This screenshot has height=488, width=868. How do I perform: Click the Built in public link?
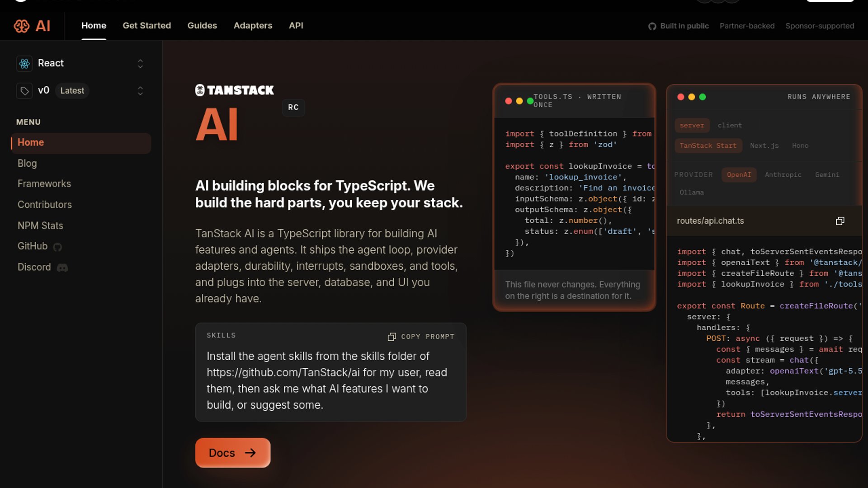point(679,26)
